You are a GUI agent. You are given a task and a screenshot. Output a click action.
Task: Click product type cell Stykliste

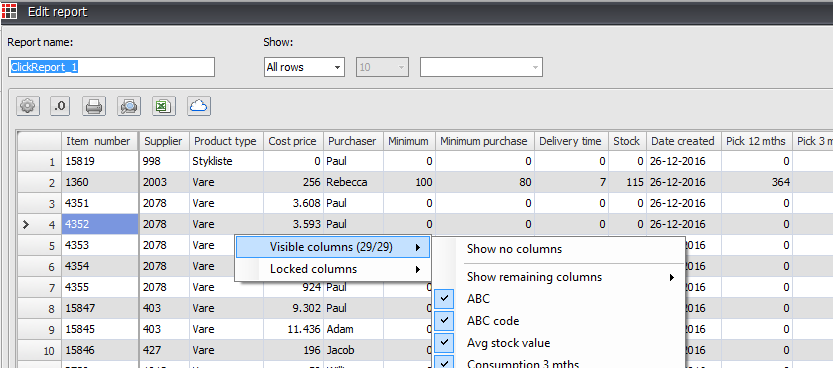click(226, 161)
